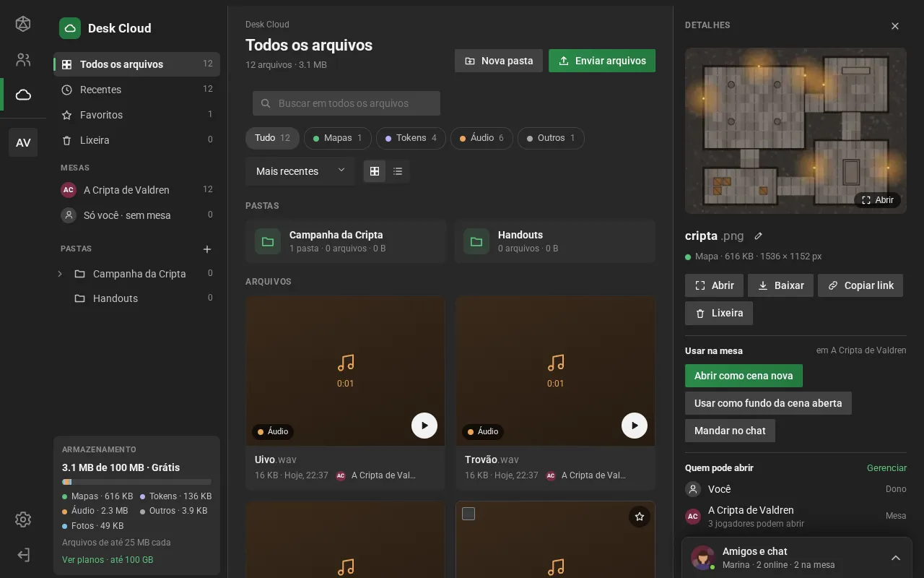Expand the Campanha da Cripta tree folder

[60, 274]
